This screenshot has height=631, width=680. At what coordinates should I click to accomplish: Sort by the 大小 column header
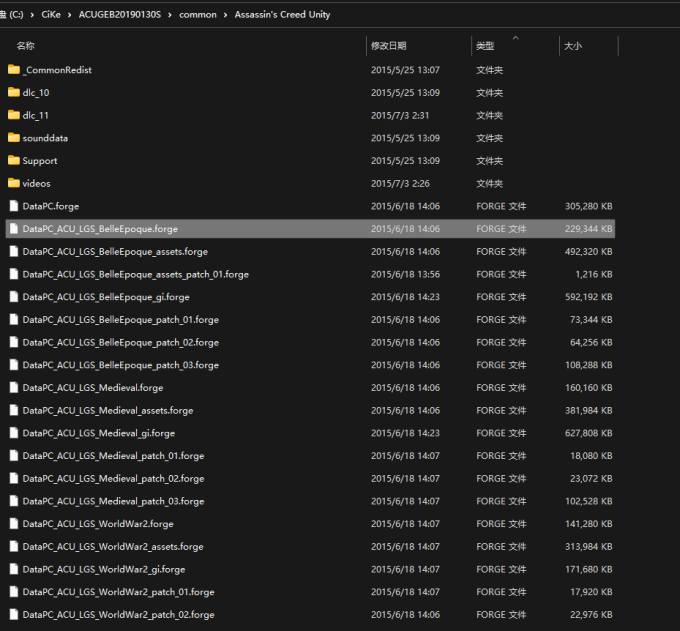pyautogui.click(x=573, y=46)
